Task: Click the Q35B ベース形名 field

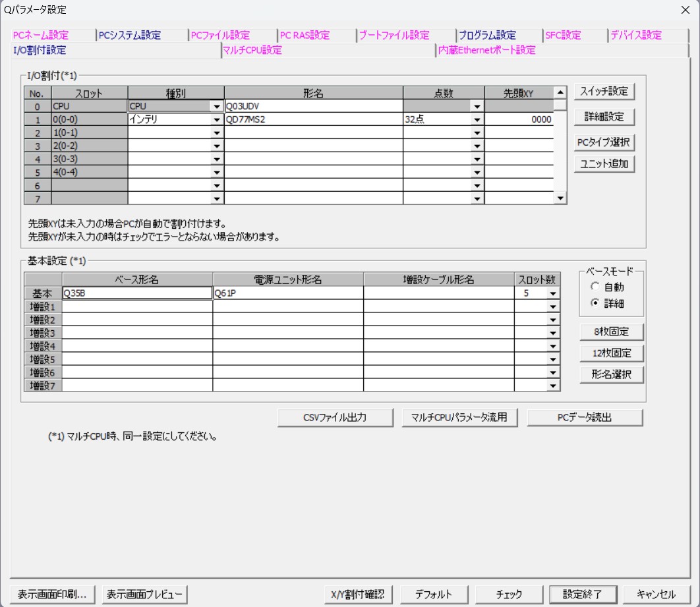Action: point(137,293)
